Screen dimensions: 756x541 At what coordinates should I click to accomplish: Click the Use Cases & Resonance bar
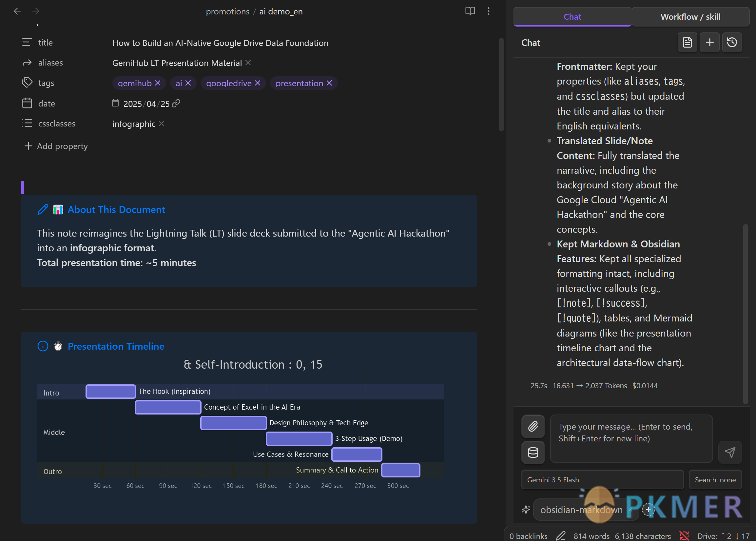pos(357,454)
